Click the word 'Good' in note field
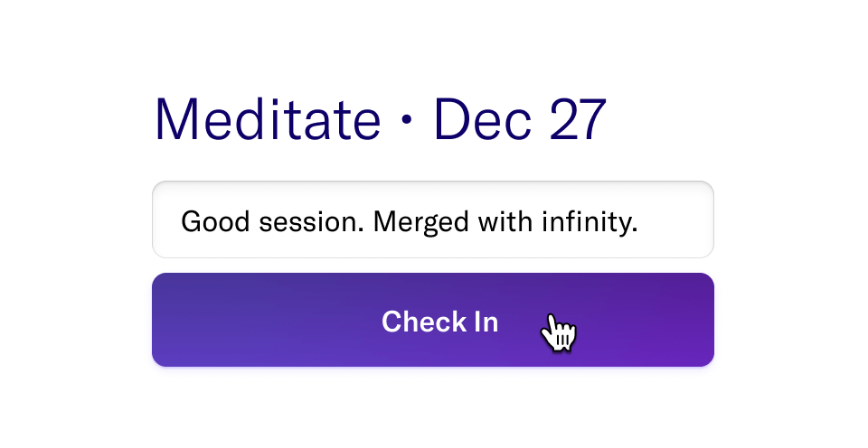868x448 pixels. (x=215, y=222)
